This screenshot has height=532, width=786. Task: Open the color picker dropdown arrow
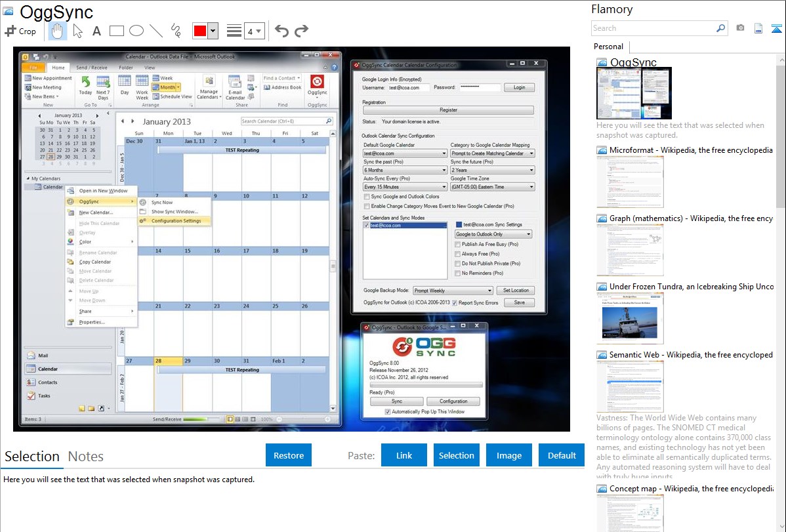pyautogui.click(x=213, y=31)
